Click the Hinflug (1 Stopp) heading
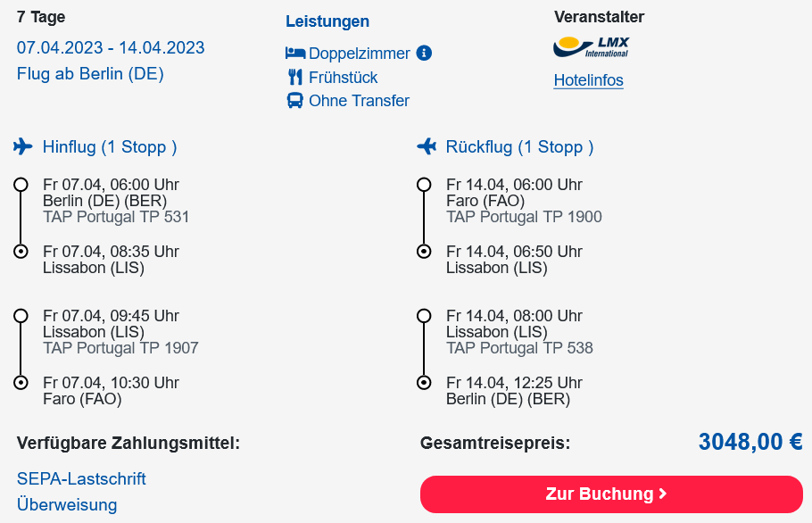Image resolution: width=812 pixels, height=523 pixels. (x=110, y=147)
